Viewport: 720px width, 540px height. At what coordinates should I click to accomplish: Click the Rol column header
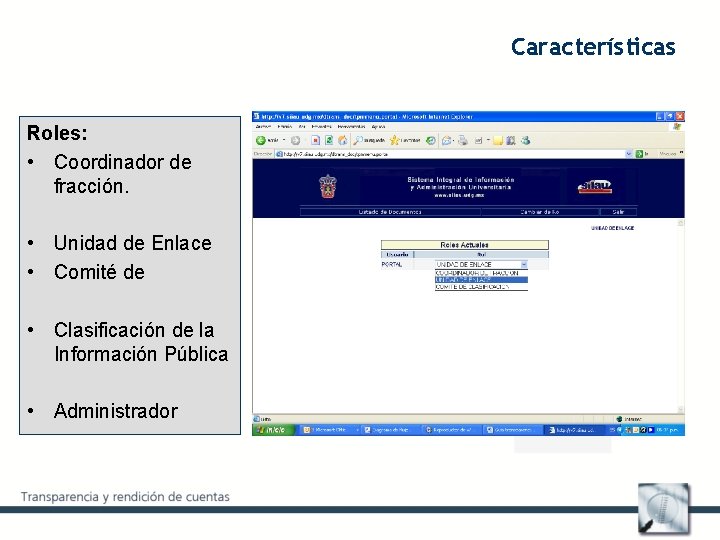(481, 254)
